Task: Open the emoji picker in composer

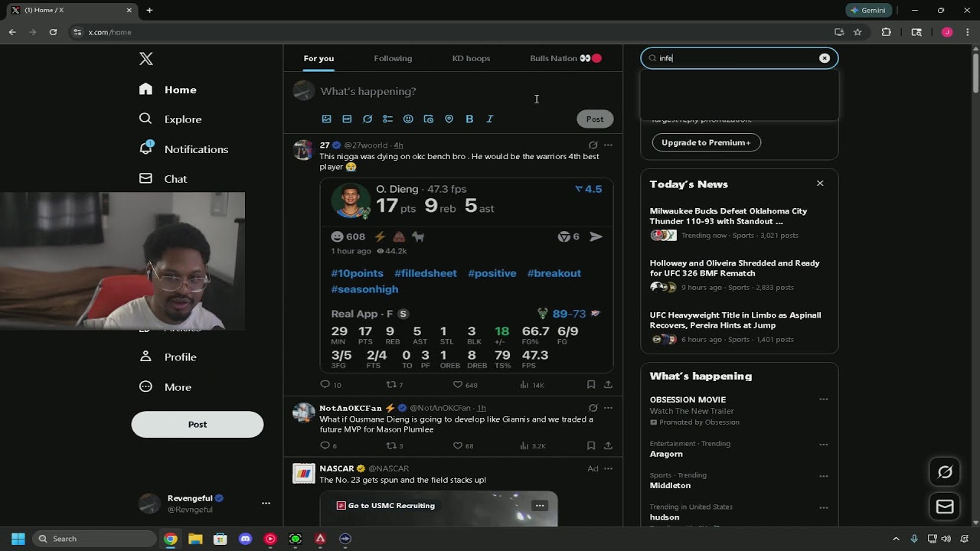Action: tap(408, 119)
